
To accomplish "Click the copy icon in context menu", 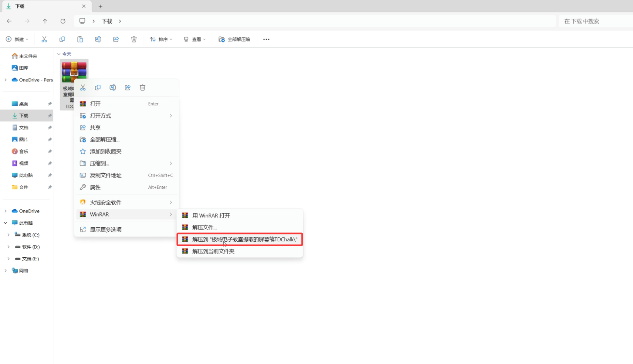I will click(98, 88).
